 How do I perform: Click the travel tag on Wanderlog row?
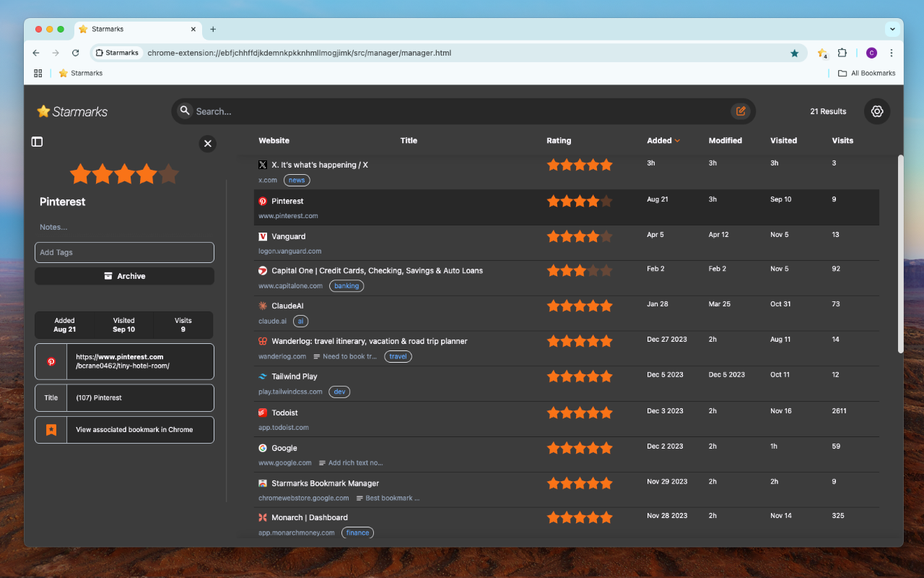[x=398, y=356]
